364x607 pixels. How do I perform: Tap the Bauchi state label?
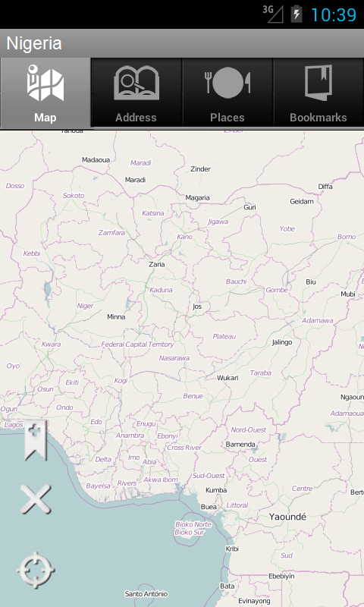click(x=236, y=281)
